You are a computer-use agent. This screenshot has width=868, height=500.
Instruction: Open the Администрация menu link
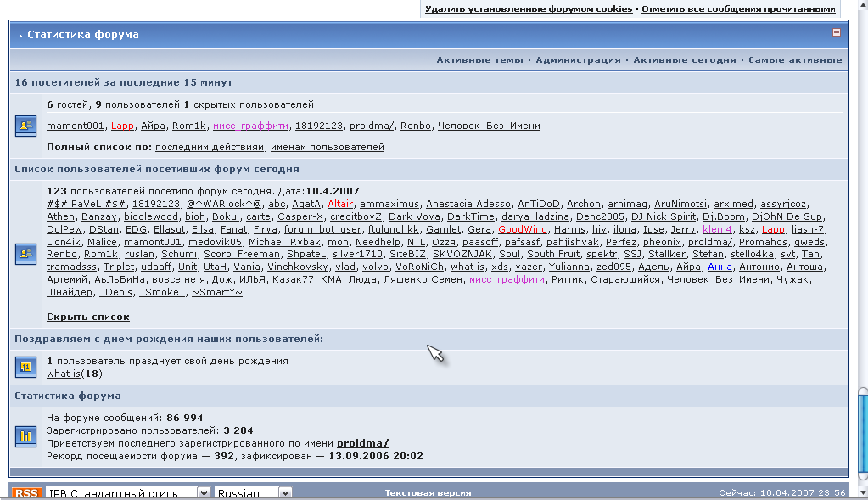tap(578, 60)
